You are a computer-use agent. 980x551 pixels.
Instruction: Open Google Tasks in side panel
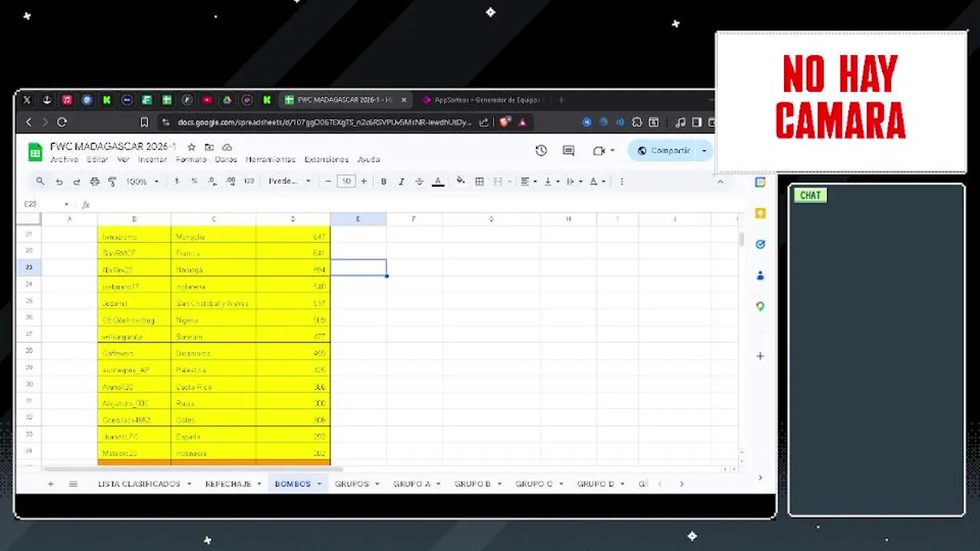[760, 244]
